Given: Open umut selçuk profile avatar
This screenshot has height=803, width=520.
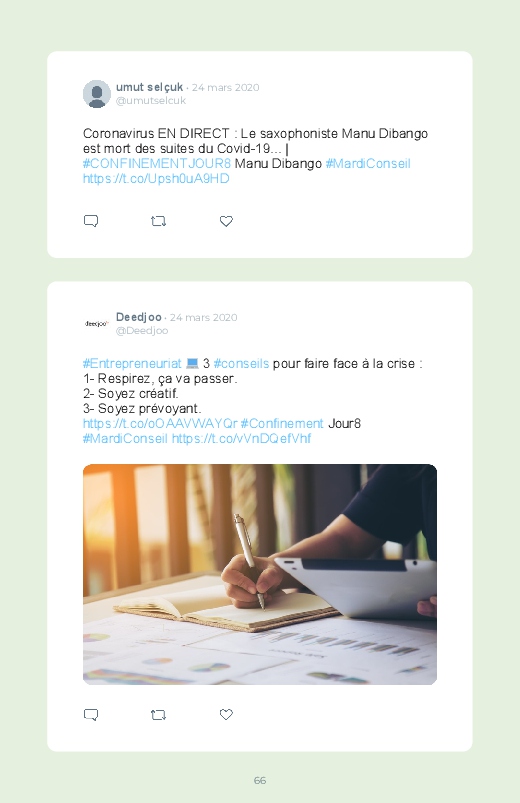Looking at the screenshot, I should pos(97,94).
